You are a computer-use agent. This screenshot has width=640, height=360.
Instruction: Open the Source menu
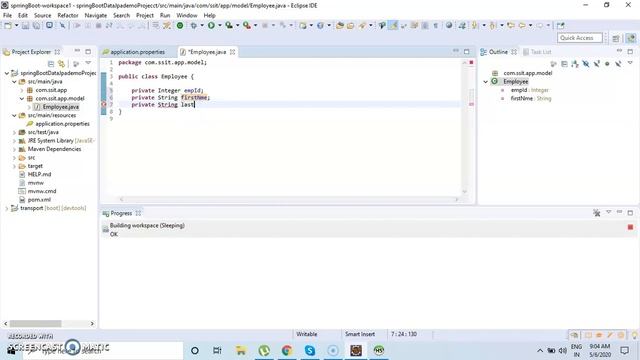tap(42, 15)
